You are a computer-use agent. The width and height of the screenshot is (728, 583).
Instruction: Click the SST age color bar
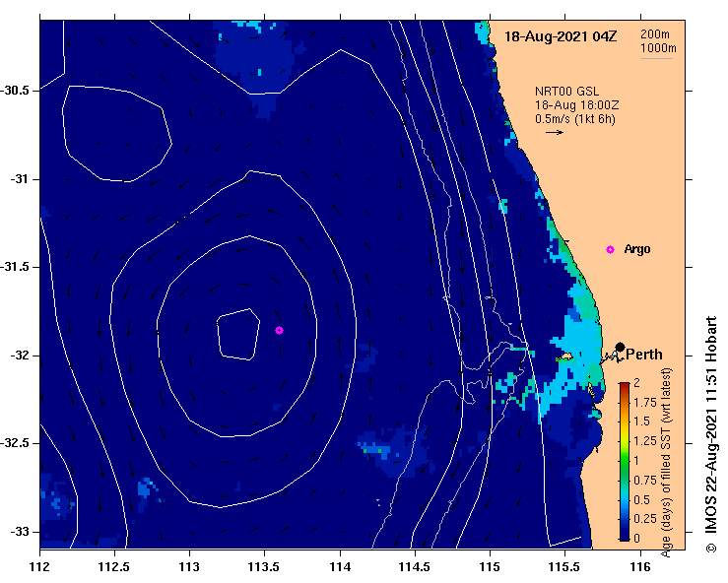tap(624, 462)
